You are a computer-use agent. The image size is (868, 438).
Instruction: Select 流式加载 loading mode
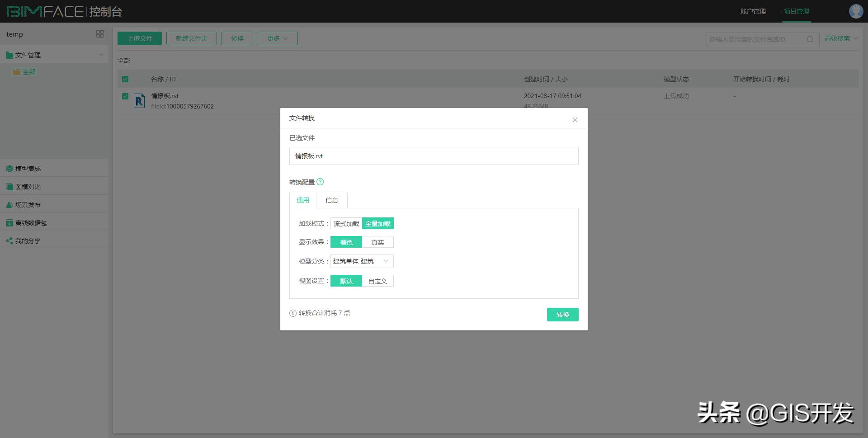click(346, 224)
